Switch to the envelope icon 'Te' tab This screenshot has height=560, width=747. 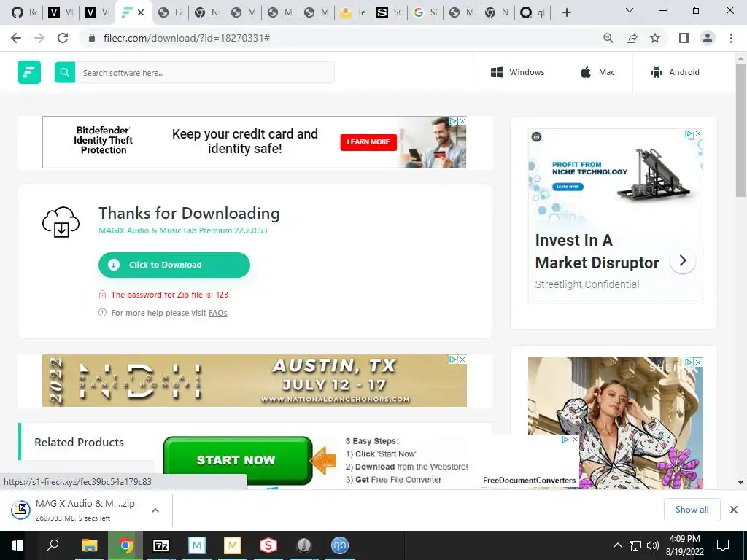pos(353,12)
